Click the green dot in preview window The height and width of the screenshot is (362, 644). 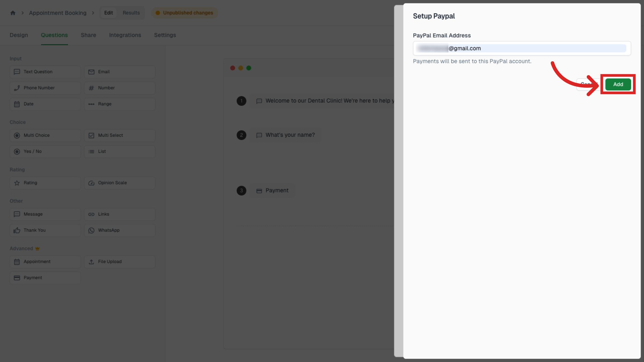coord(249,68)
